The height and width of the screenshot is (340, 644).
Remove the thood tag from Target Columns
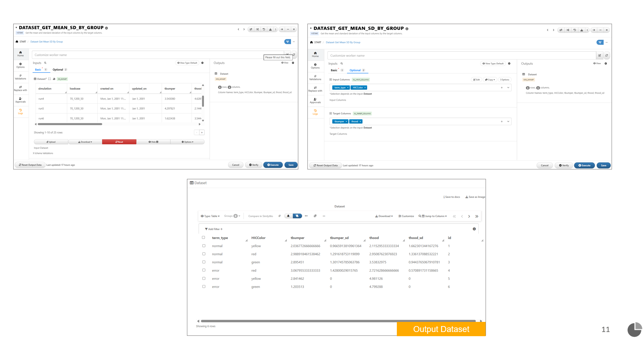click(x=360, y=121)
